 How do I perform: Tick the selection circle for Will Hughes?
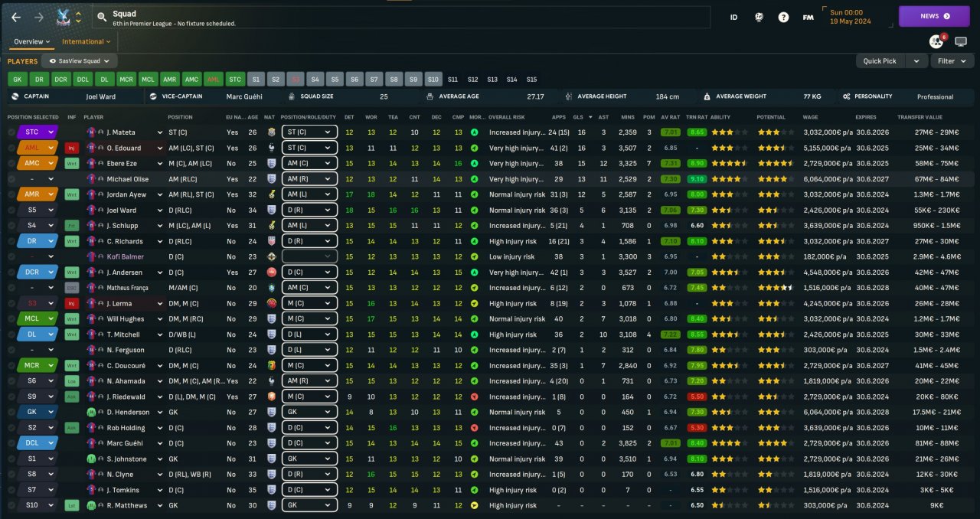pos(11,318)
